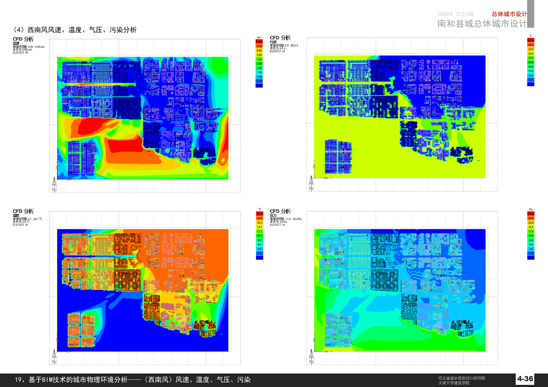Click the page number 4-36 box
The width and height of the screenshot is (548, 387).
coord(525,379)
